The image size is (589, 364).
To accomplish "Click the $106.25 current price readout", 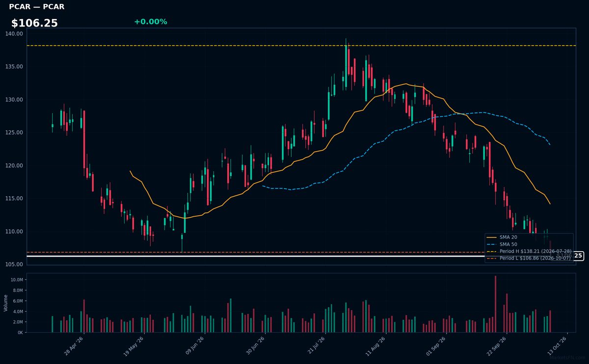I will [x=34, y=23].
